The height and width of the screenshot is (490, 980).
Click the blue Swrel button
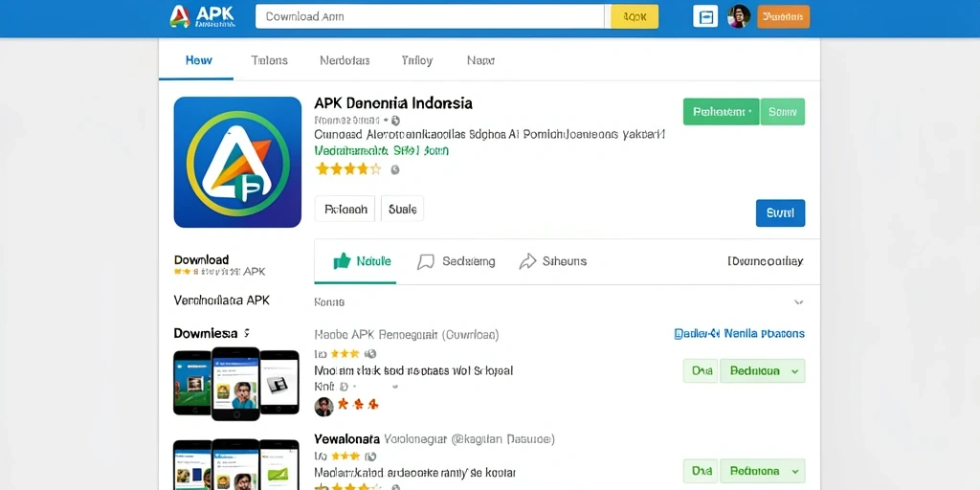[780, 213]
